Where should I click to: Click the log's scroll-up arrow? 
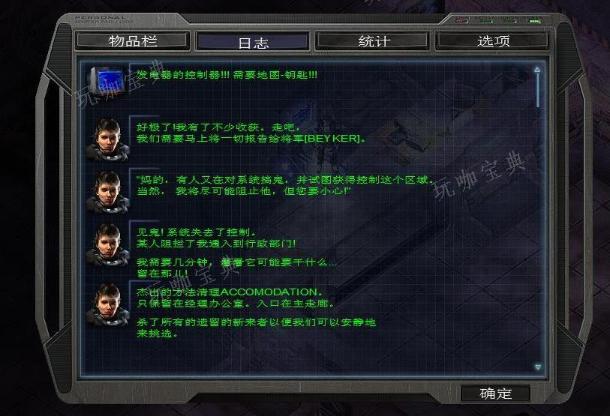point(538,70)
